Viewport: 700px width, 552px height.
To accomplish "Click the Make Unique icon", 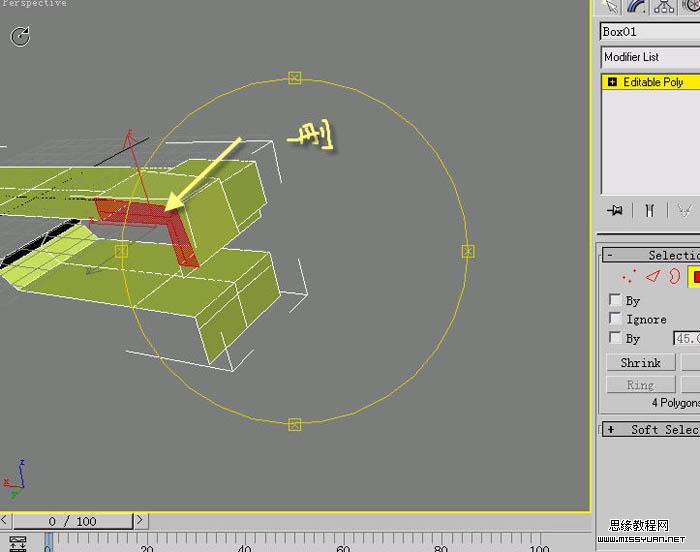I will pos(684,210).
